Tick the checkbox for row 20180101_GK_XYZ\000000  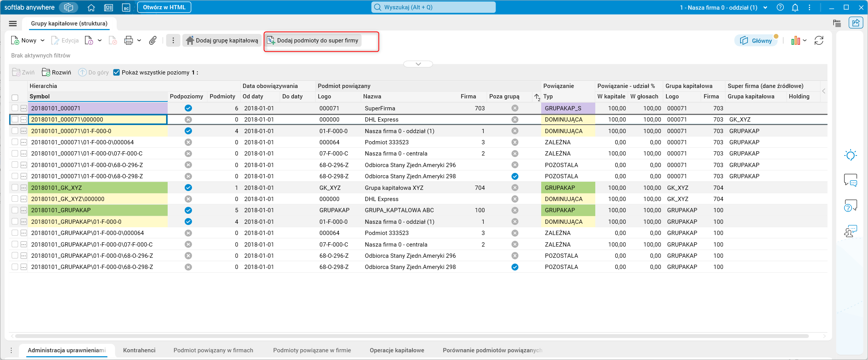coord(15,199)
